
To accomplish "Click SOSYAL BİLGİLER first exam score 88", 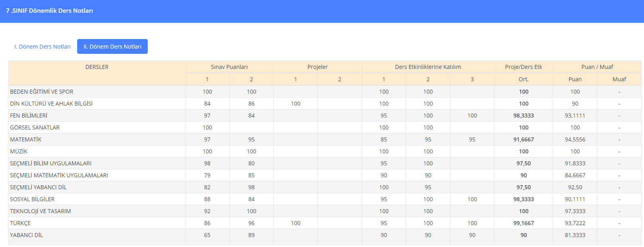I will pos(207,199).
